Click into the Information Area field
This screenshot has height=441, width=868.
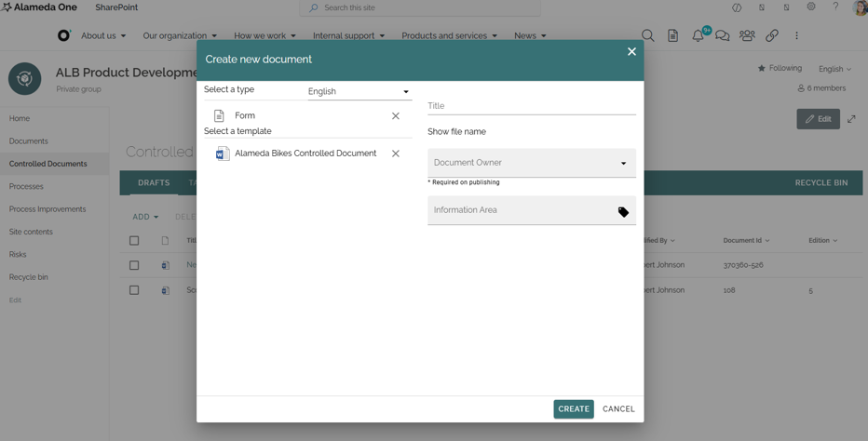click(532, 210)
